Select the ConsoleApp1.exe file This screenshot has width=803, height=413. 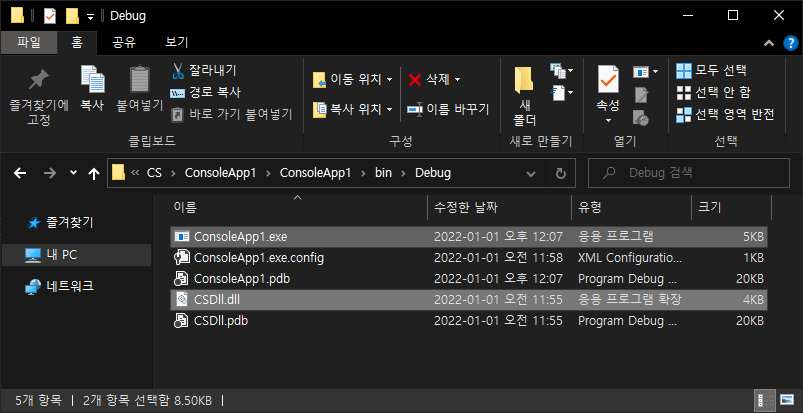[469, 237]
